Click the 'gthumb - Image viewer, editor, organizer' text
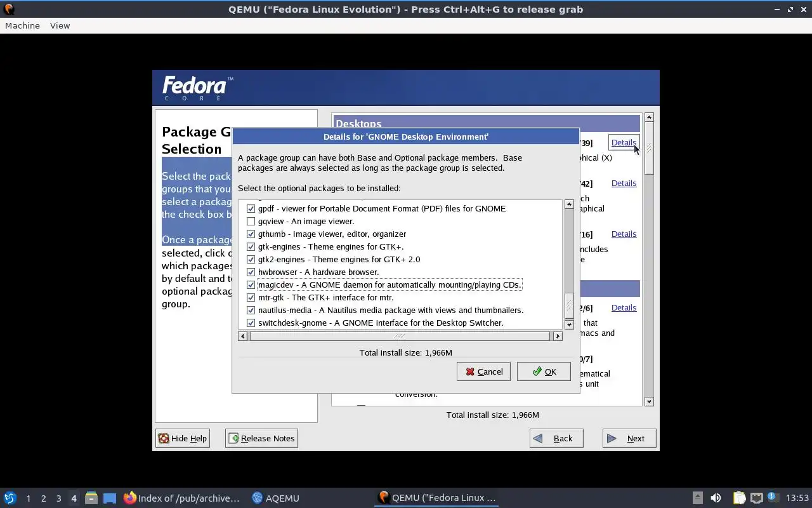 point(332,234)
